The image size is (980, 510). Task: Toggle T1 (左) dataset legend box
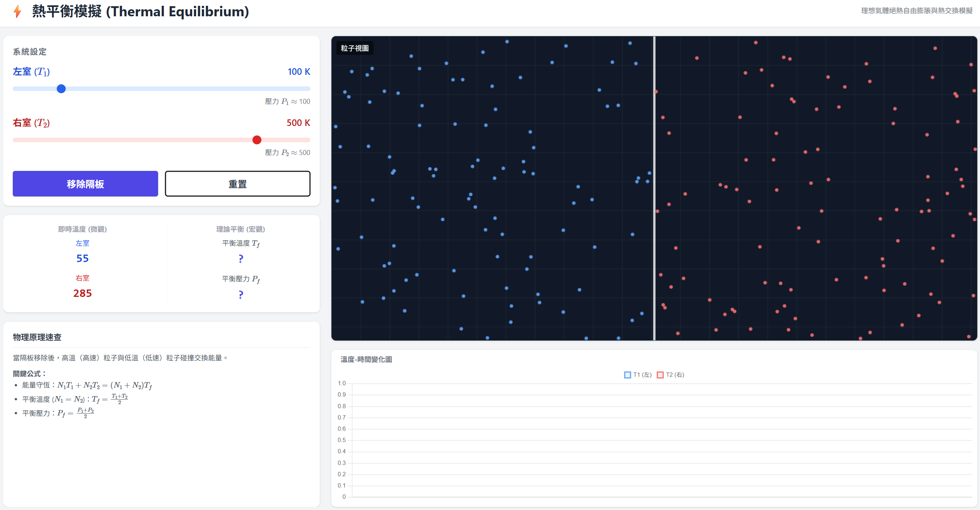point(627,375)
